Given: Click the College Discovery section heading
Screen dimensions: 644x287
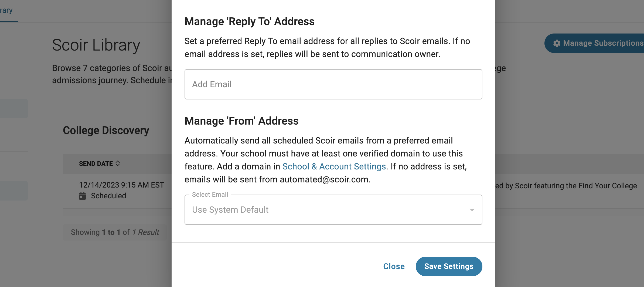Looking at the screenshot, I should (x=106, y=130).
